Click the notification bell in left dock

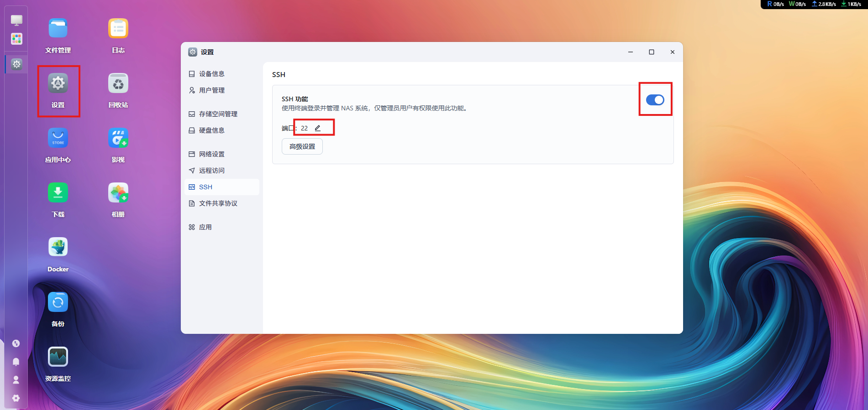click(x=16, y=362)
